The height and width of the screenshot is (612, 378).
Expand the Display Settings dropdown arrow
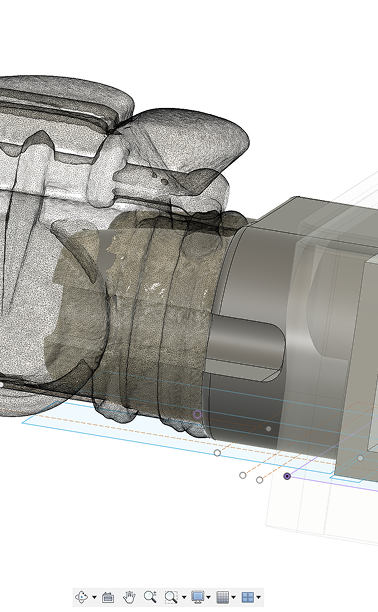click(x=208, y=597)
